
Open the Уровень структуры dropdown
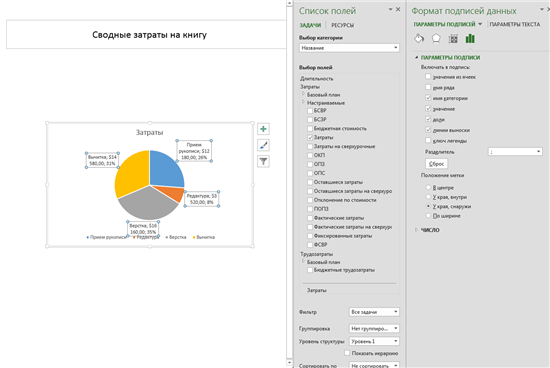pos(374,341)
